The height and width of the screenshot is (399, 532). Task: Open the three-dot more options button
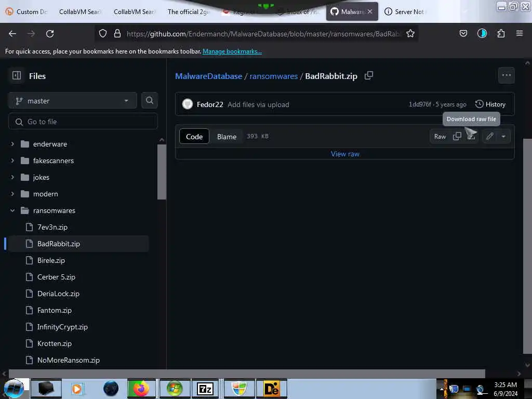tap(506, 75)
